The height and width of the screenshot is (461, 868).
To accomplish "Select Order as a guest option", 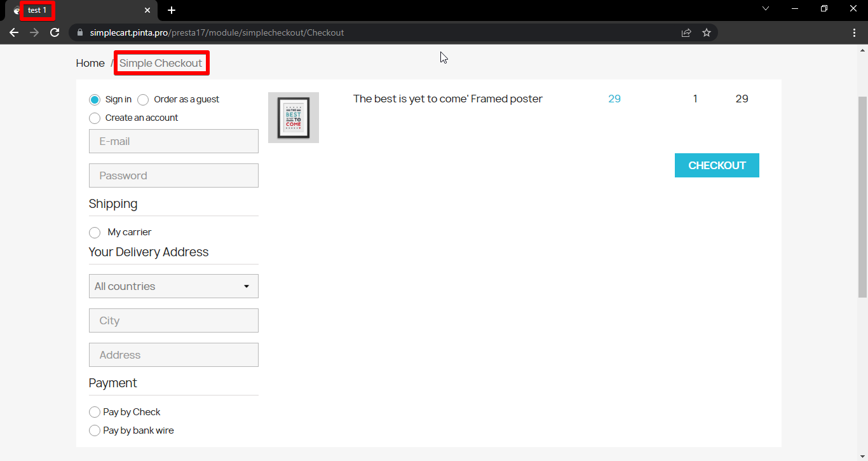I will pos(143,100).
